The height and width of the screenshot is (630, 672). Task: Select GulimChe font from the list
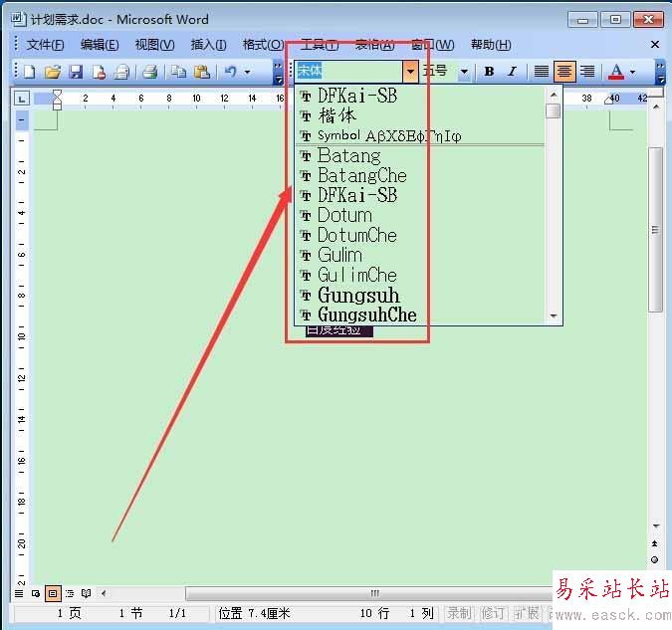pos(420,275)
